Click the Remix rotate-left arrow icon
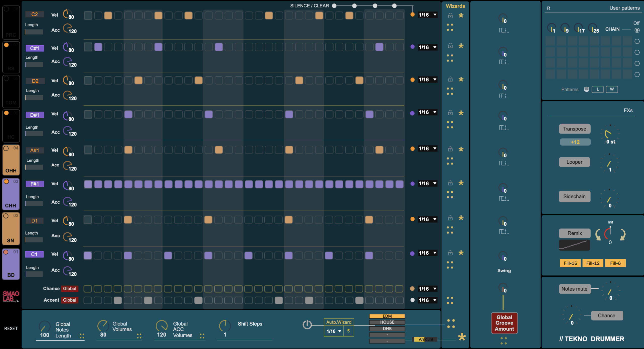Viewport: 644px width, 349px height. click(x=598, y=235)
